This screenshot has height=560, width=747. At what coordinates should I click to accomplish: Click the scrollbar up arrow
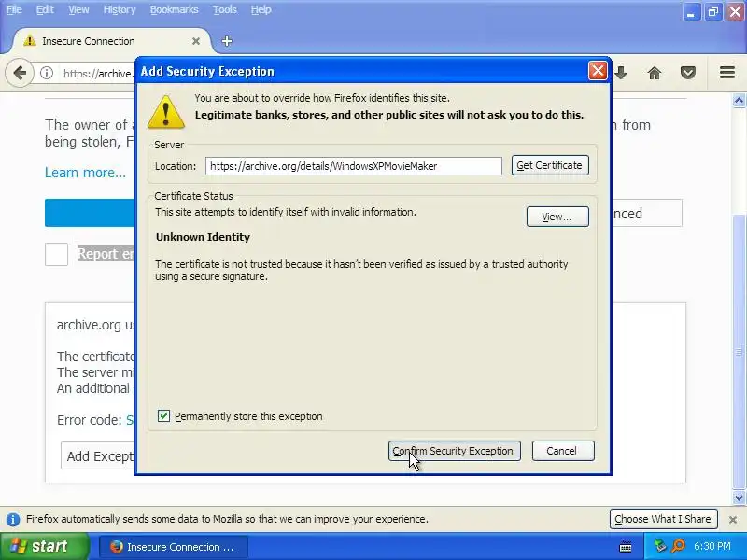point(739,101)
